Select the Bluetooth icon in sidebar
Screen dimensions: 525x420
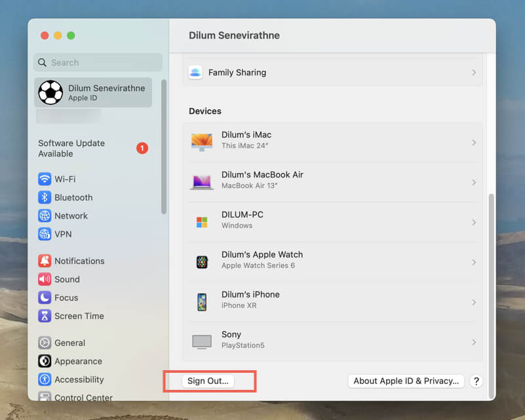point(45,197)
